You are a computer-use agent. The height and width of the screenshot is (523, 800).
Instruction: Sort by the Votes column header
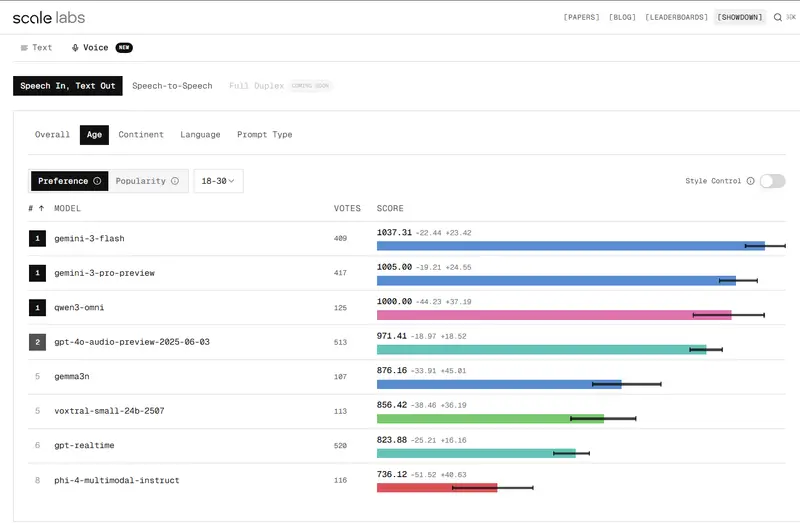click(347, 209)
